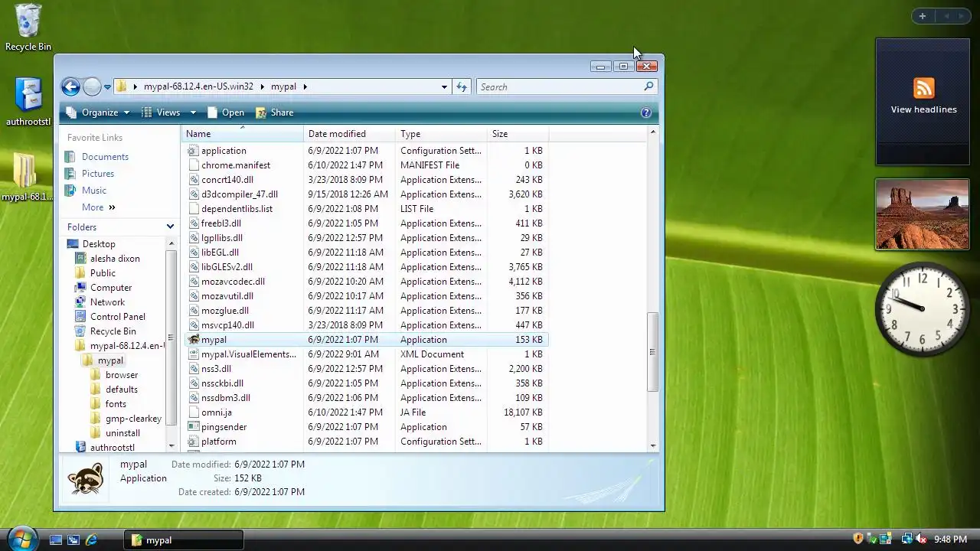Click the Open toolbar button

[x=226, y=112]
